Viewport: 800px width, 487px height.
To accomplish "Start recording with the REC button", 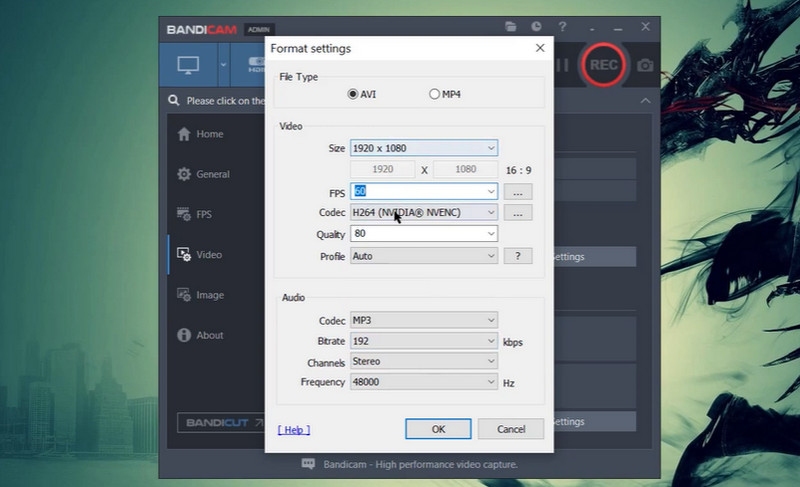I will pos(604,65).
